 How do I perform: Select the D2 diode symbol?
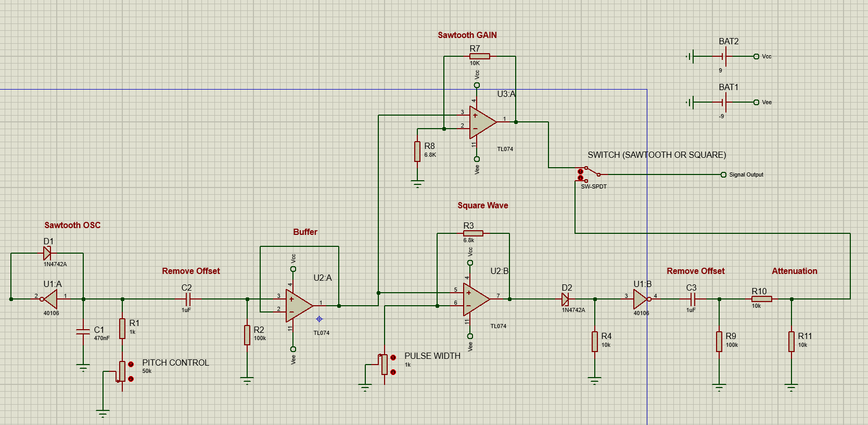565,299
